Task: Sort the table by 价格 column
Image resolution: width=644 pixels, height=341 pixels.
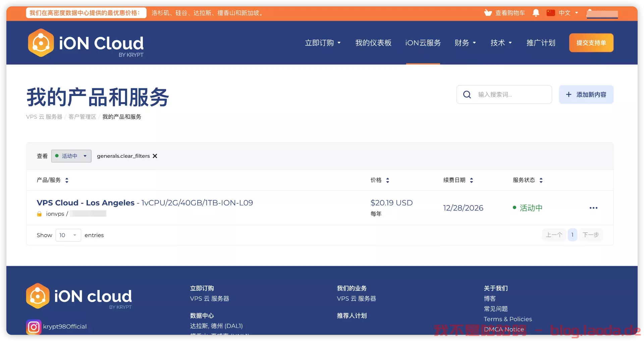Action: coord(387,180)
